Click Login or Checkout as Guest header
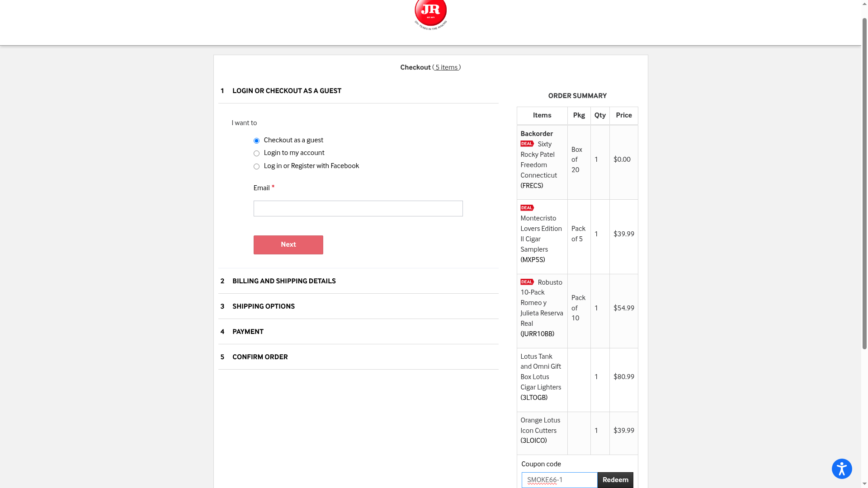The width and height of the screenshot is (868, 488). tap(287, 91)
